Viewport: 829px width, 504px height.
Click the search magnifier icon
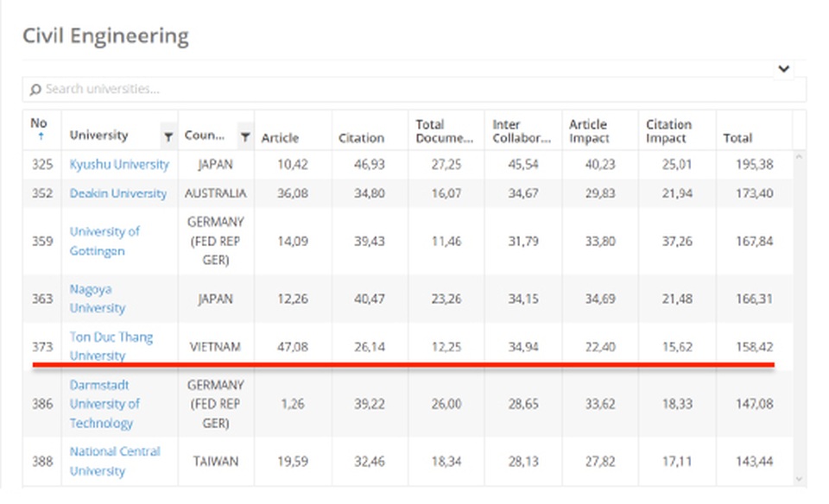click(x=35, y=89)
